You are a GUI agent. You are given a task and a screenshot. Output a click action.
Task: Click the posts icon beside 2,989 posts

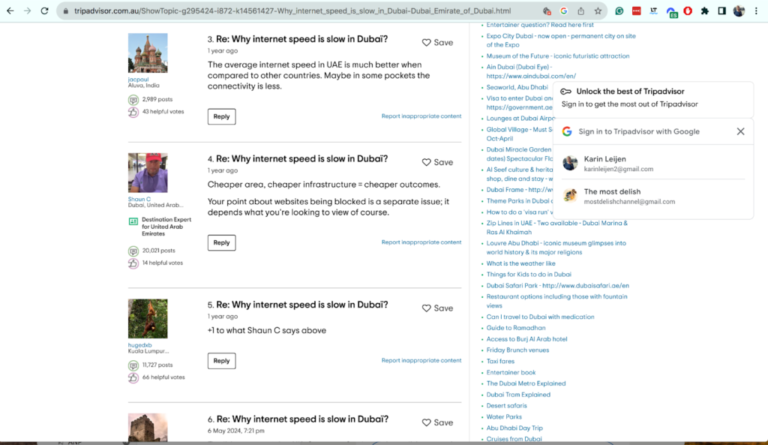133,100
